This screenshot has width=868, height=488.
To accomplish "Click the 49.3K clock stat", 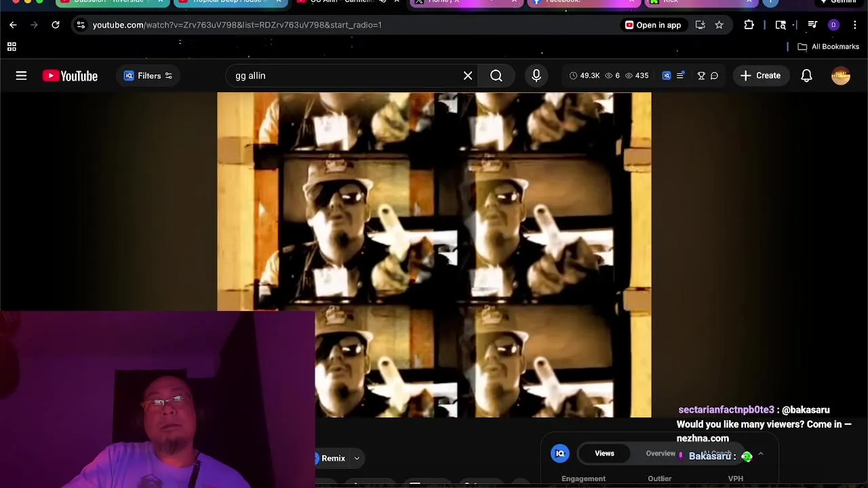I will [585, 76].
